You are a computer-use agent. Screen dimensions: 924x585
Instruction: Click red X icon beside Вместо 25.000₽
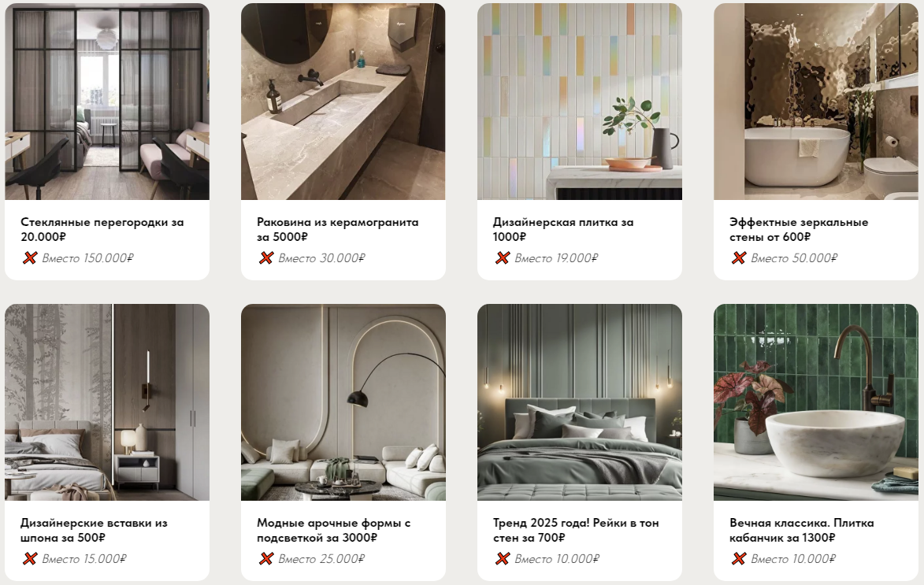click(x=266, y=558)
